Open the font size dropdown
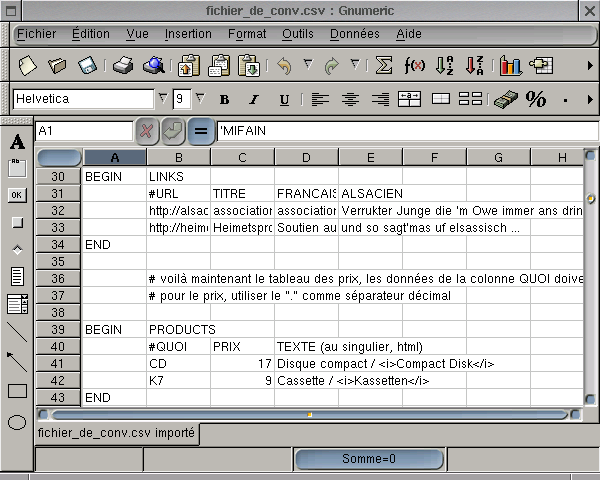Viewport: 600px width, 480px height. [199, 98]
